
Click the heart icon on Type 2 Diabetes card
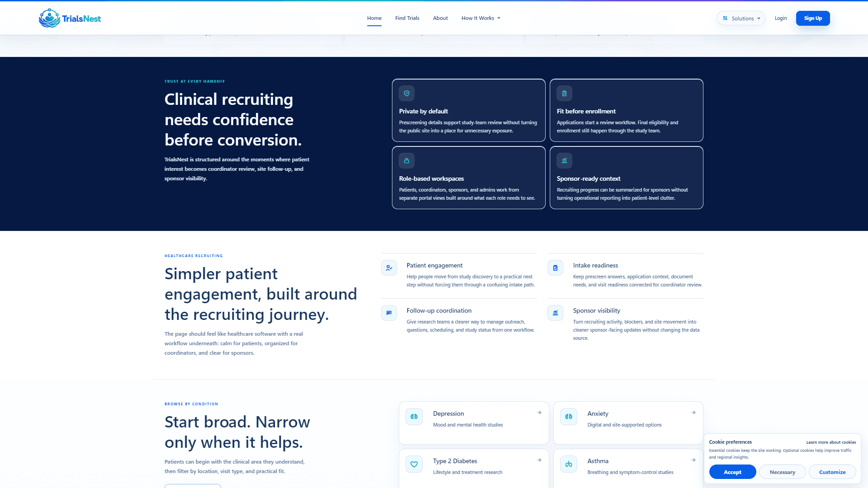click(414, 464)
